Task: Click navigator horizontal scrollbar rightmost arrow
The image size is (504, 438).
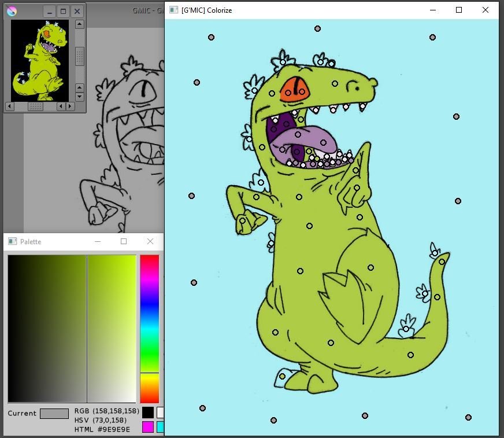Action: coord(71,106)
